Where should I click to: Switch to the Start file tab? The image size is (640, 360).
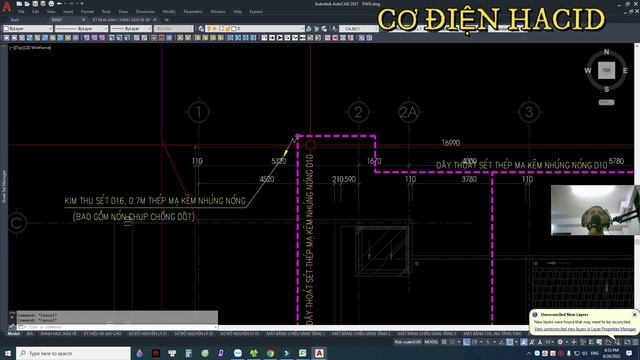tap(15, 20)
